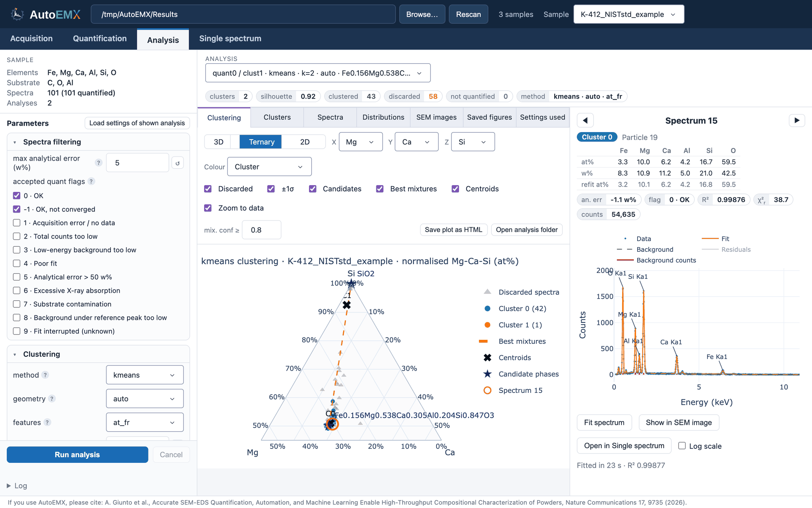Open the Clusters sub-tab
This screenshot has width=812, height=508.
tap(277, 117)
